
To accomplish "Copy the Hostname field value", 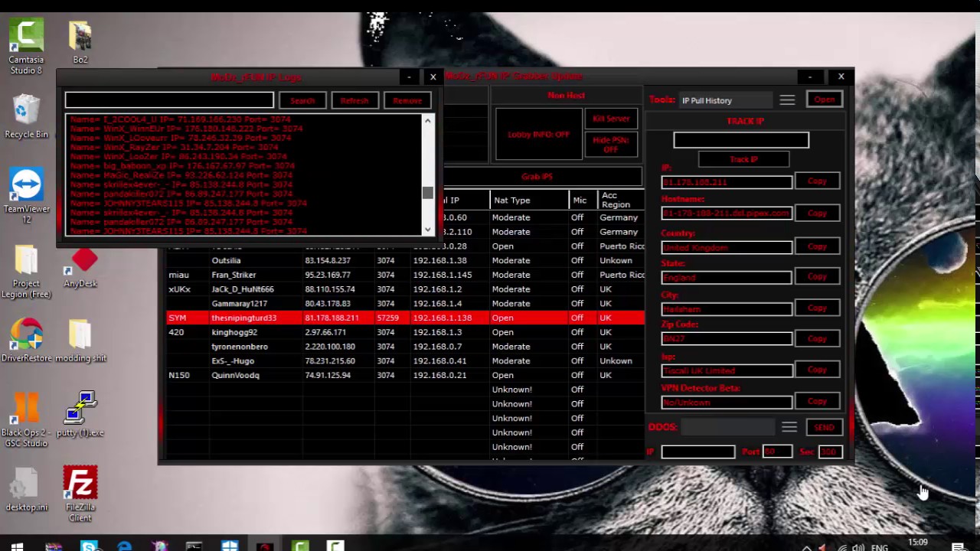I will point(817,213).
